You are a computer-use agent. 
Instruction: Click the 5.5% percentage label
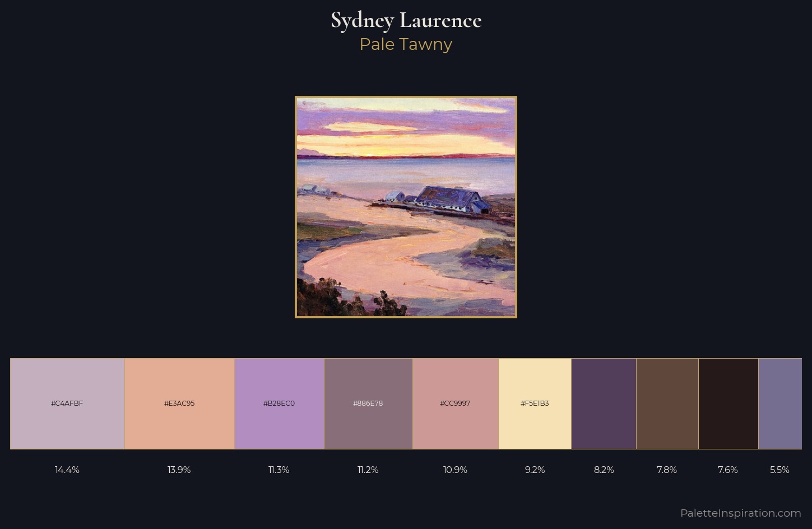pyautogui.click(x=779, y=470)
